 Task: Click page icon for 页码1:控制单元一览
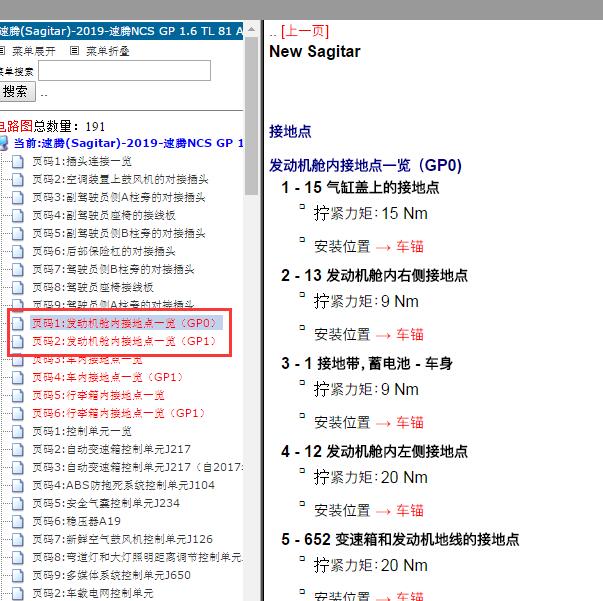pyautogui.click(x=17, y=431)
